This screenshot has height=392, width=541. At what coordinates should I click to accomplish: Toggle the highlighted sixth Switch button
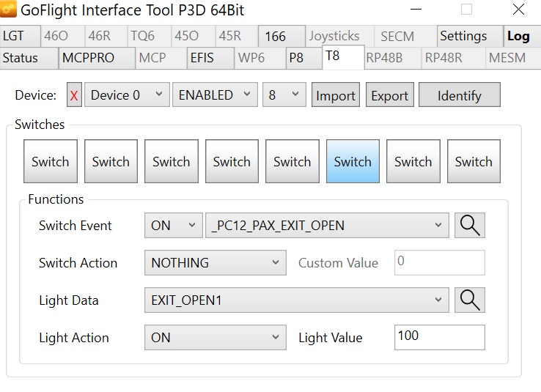tap(353, 162)
